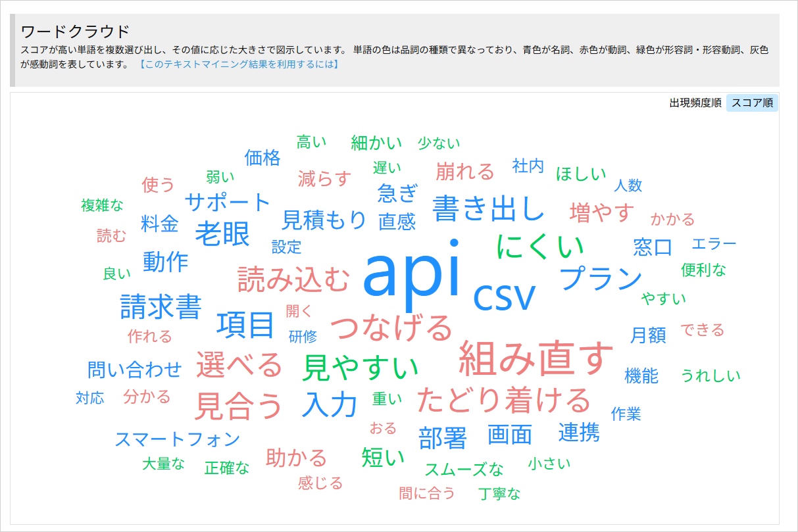Click the blue word 作業
This screenshot has height=532, width=798.
[626, 414]
